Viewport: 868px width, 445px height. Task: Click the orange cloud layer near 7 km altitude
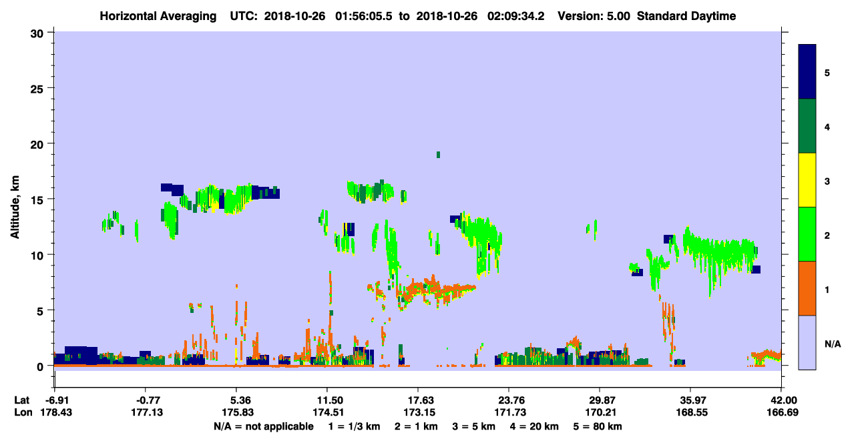437,290
